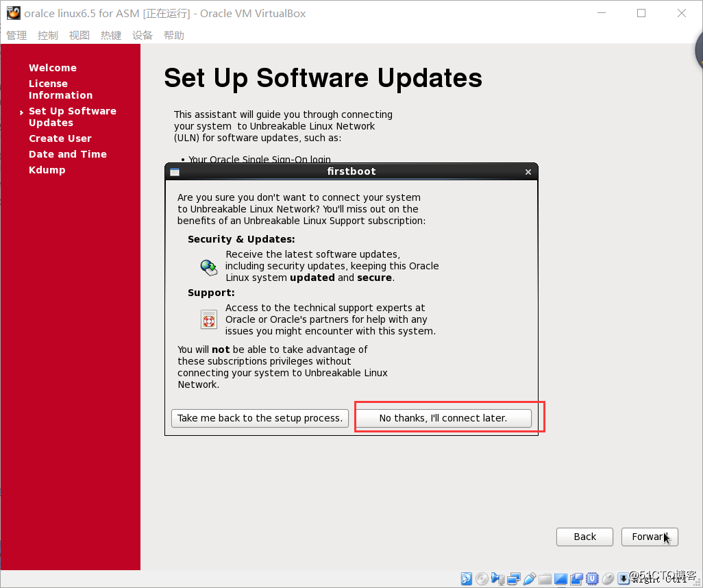Click the recording status icon
Viewport: 703px width, 588px height.
click(x=576, y=578)
